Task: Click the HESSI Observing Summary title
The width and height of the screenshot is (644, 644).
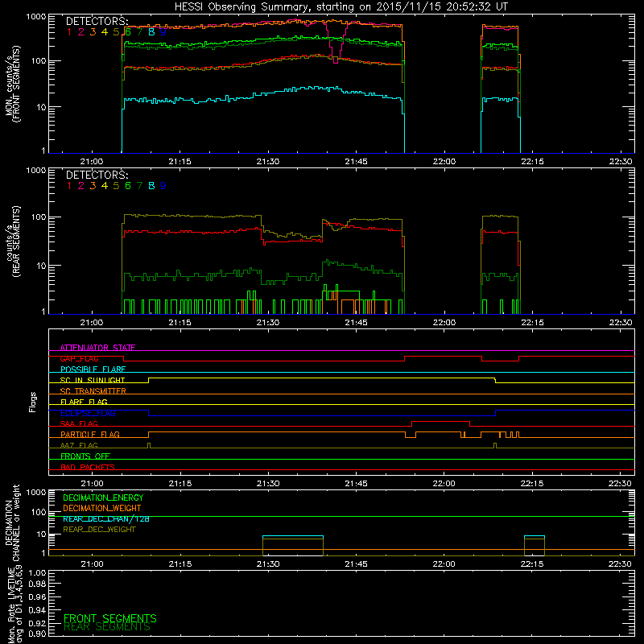Action: [x=341, y=7]
